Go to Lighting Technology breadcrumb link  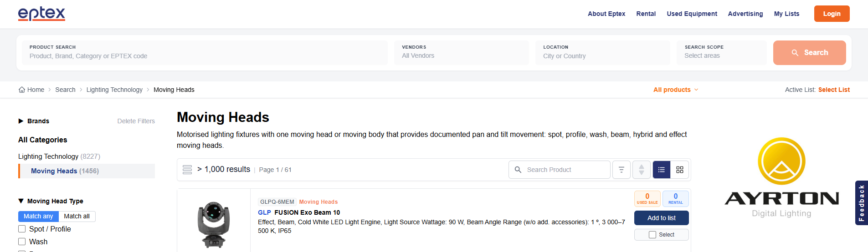pyautogui.click(x=114, y=90)
